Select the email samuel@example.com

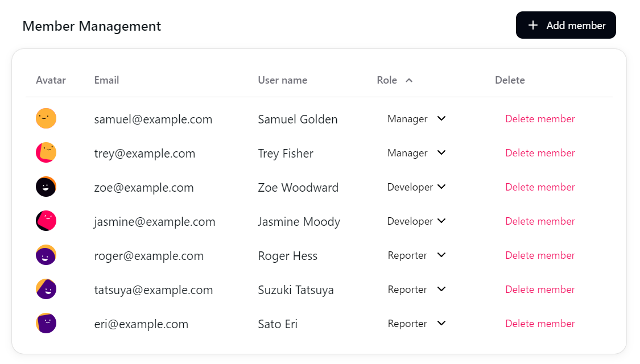153,119
